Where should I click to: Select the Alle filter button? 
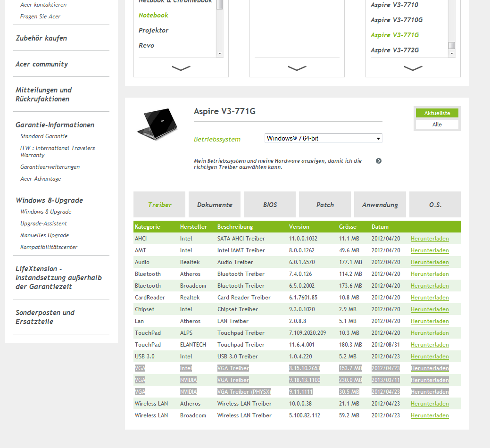point(437,124)
